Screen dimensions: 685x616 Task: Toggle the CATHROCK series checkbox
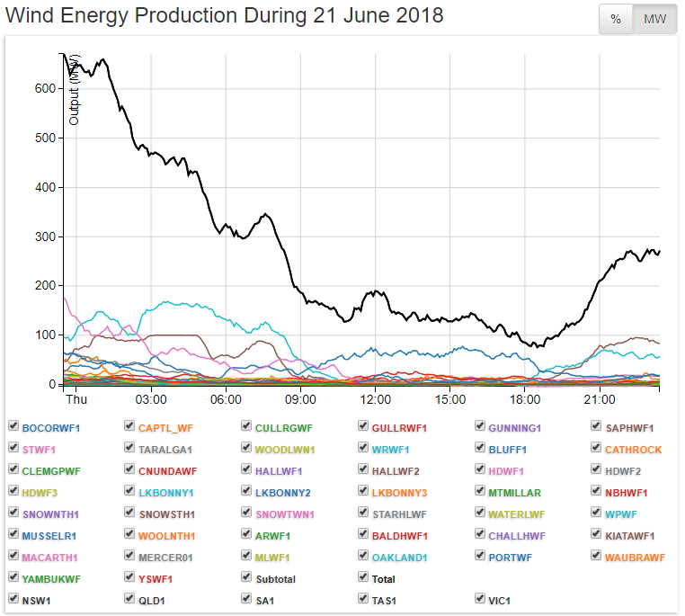[597, 448]
